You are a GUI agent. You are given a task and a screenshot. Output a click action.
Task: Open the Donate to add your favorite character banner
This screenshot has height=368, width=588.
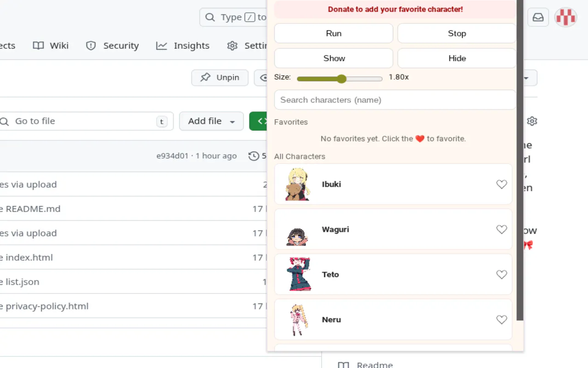395,9
